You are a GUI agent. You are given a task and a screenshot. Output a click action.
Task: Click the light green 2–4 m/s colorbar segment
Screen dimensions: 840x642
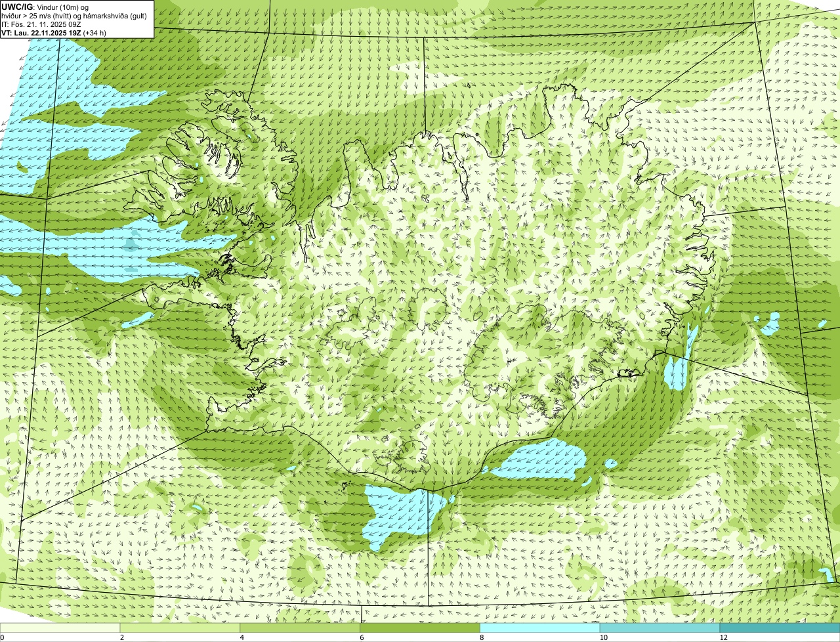180,628
